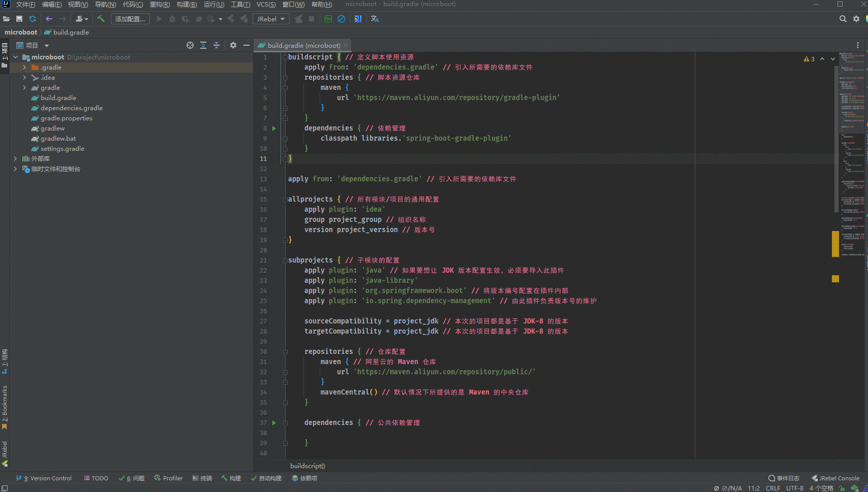Toggle read-only lock icon in status bar
The height and width of the screenshot is (492, 868).
[842, 488]
